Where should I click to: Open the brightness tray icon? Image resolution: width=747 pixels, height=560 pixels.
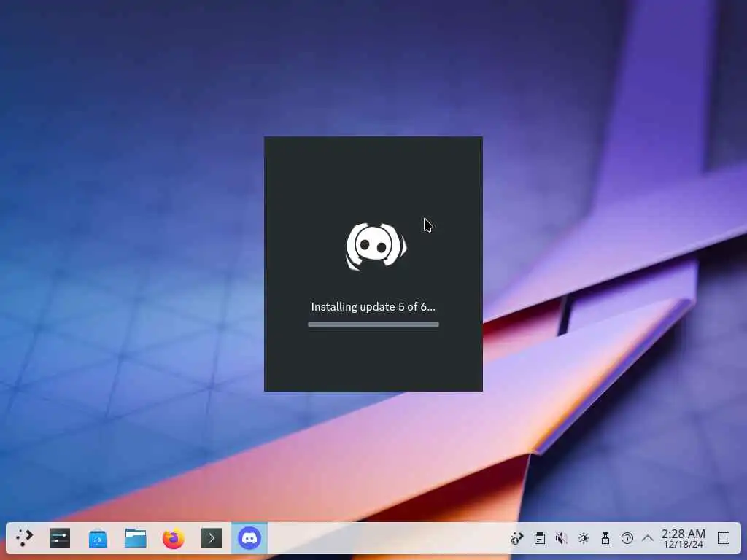click(584, 539)
